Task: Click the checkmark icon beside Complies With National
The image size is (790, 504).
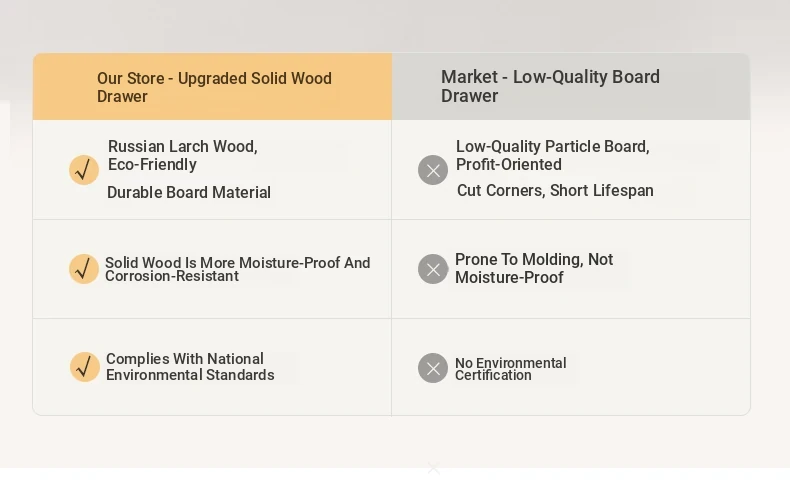Action: pyautogui.click(x=85, y=367)
